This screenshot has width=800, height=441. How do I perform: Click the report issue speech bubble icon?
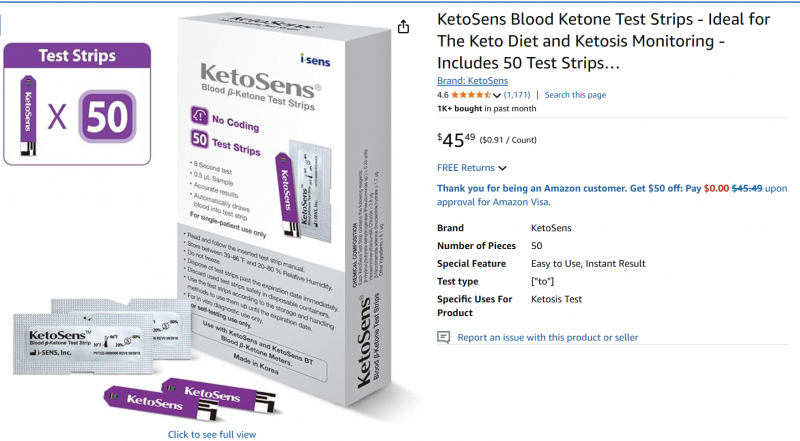[443, 337]
